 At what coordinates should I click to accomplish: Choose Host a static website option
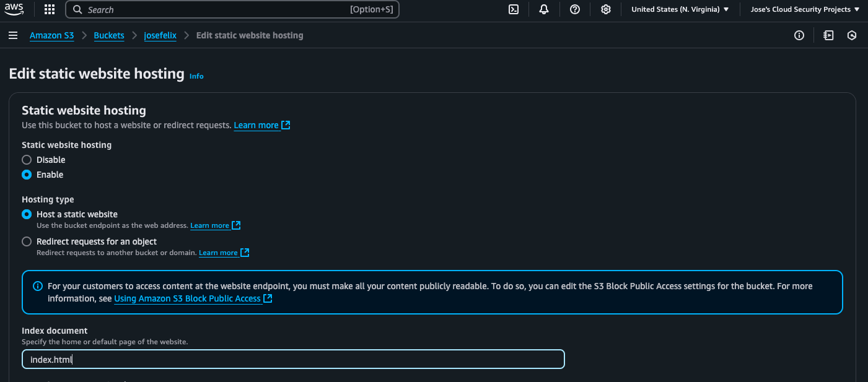tap(27, 214)
